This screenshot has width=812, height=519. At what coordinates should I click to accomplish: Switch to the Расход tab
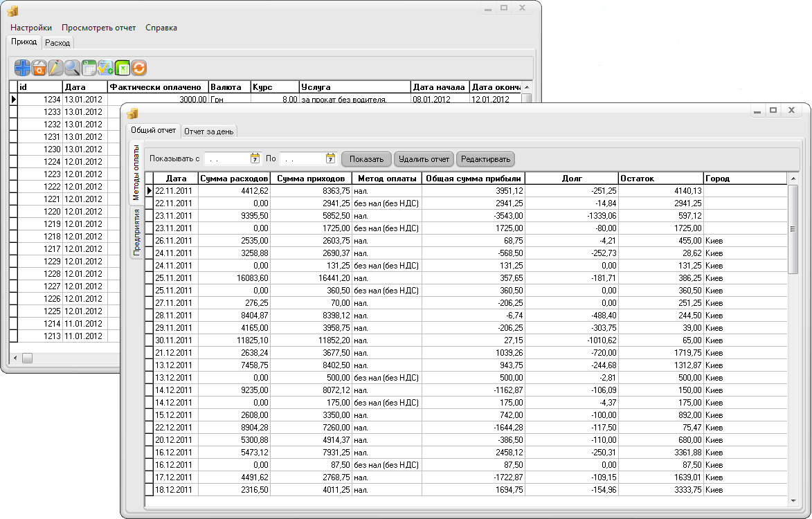click(57, 43)
